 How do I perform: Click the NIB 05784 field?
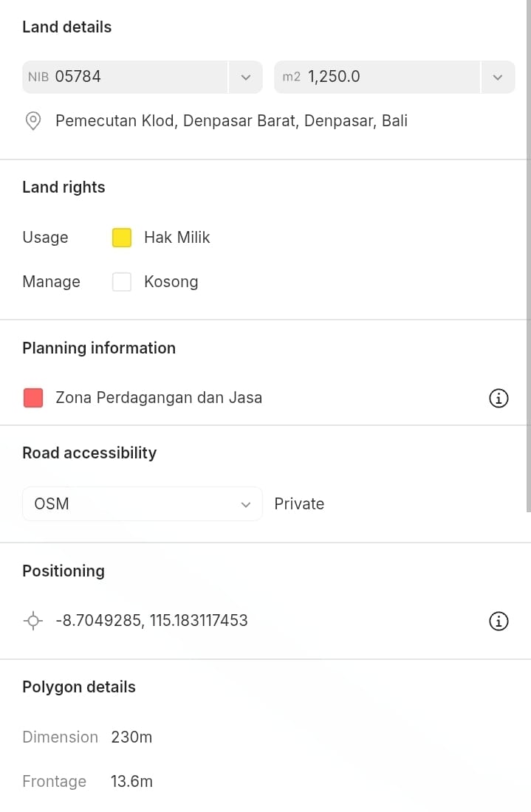(x=126, y=77)
